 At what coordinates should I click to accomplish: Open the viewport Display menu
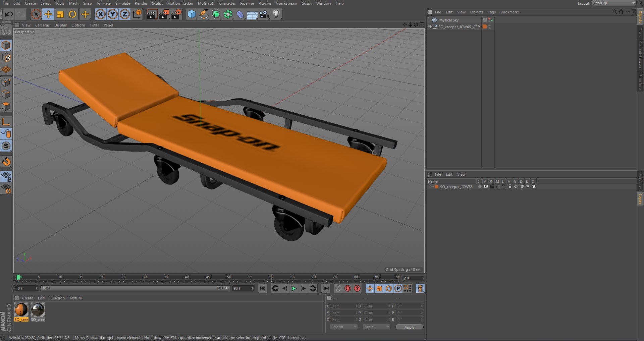coord(60,25)
